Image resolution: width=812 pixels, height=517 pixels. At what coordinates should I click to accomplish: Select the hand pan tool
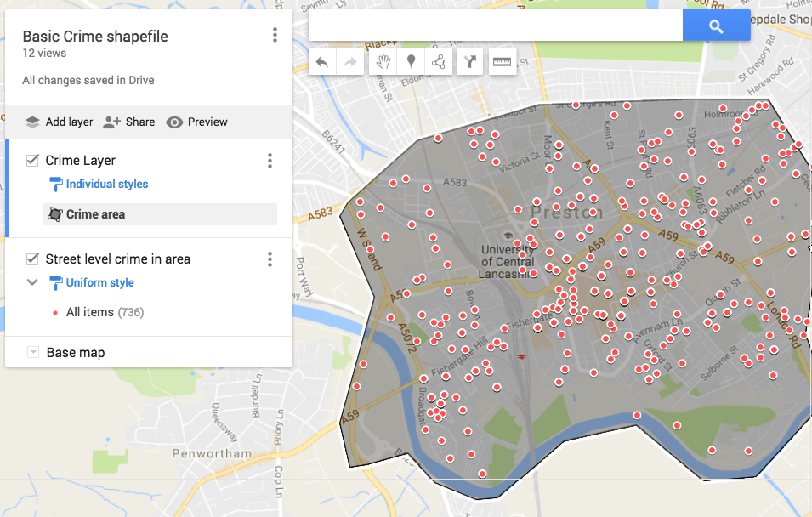coord(383,62)
